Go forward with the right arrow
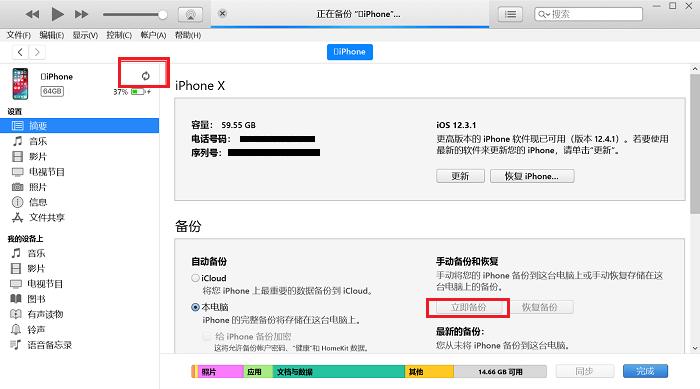The width and height of the screenshot is (700, 389). [x=37, y=52]
